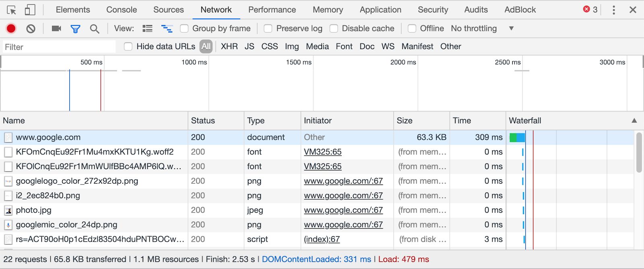This screenshot has width=644, height=269.
Task: Switch to the Memory tab
Action: coord(328,10)
